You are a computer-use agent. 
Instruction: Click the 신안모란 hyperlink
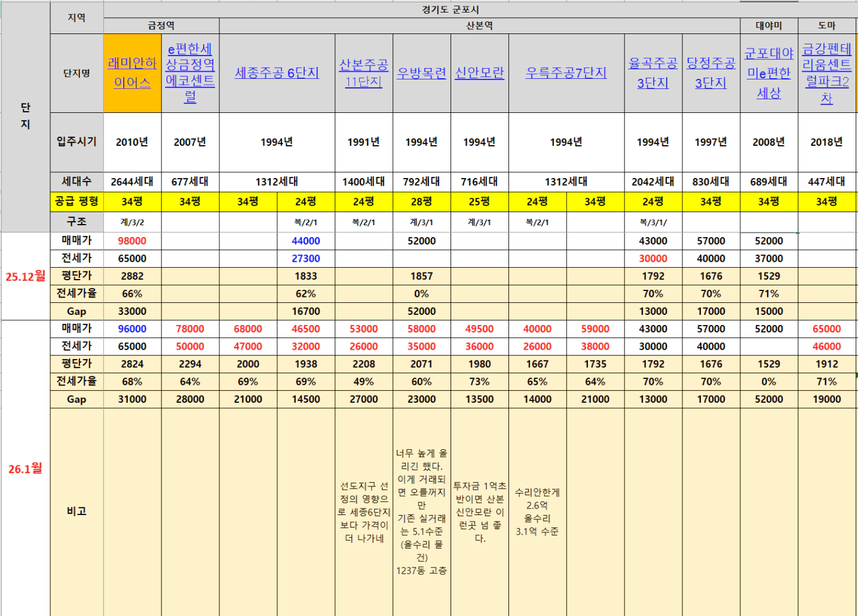click(x=479, y=73)
